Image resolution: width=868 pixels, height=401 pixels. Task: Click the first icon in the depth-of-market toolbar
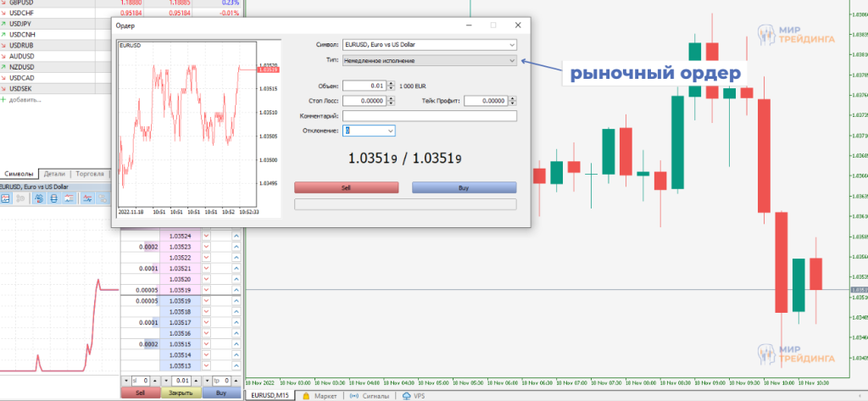tap(5, 198)
